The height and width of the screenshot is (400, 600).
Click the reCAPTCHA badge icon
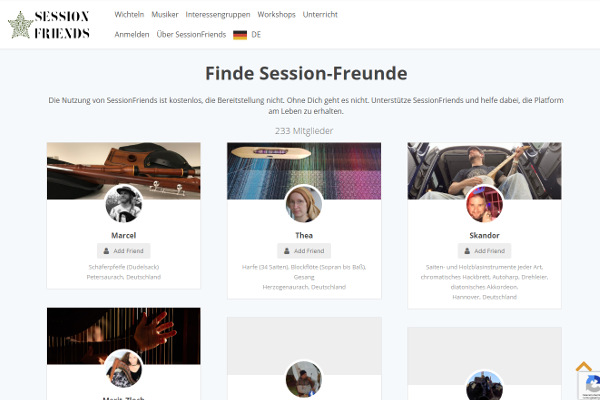590,386
